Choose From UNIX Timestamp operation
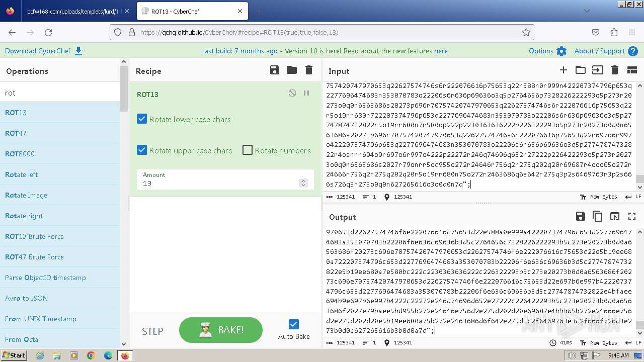644x362 pixels. point(60,319)
